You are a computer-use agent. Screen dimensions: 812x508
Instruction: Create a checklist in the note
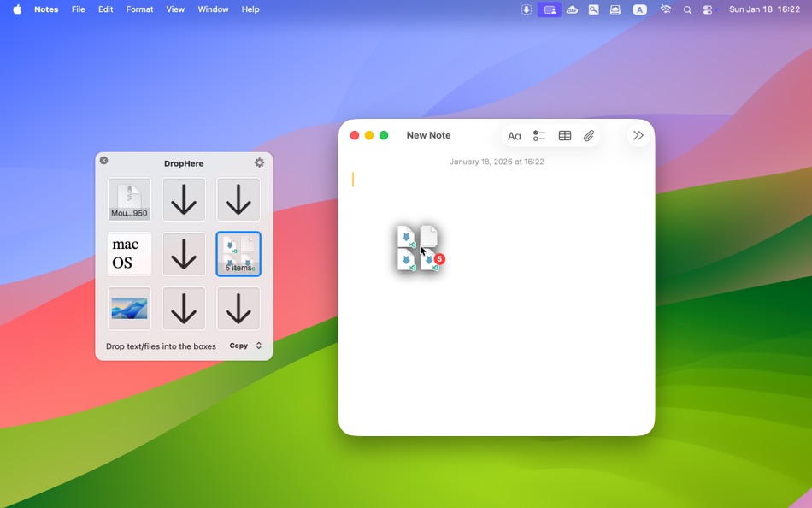[x=539, y=135]
